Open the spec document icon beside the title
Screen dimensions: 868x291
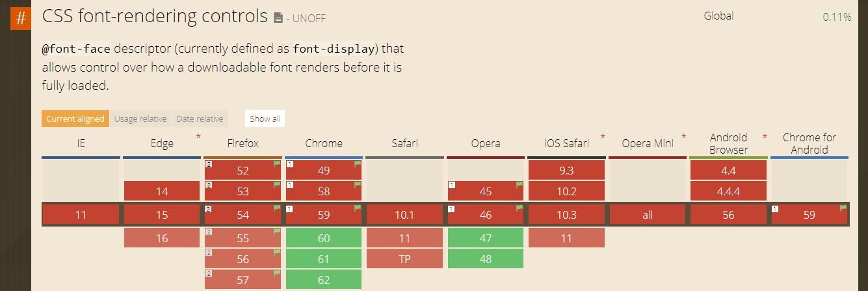tap(278, 18)
